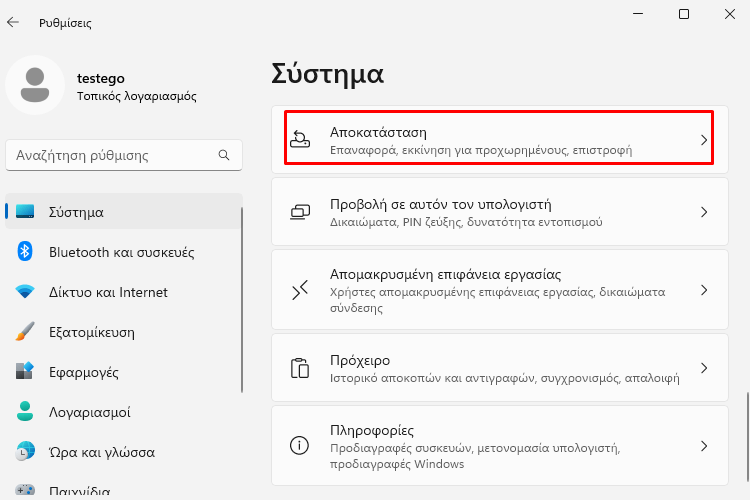Click text 'Επαναφορά, εκκίνηση για προχωρημένους, επιστροφή'
The width and height of the screenshot is (750, 500).
(x=481, y=150)
